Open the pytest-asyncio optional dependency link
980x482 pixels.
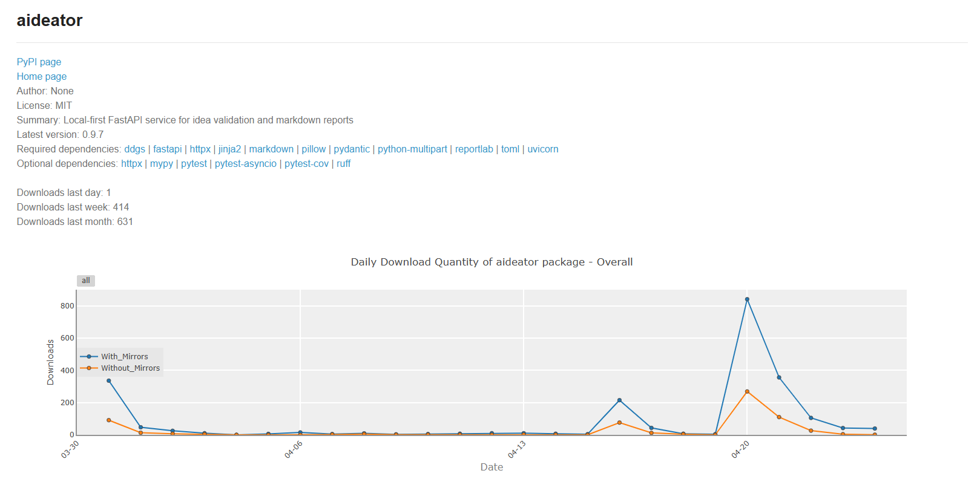pyautogui.click(x=245, y=163)
